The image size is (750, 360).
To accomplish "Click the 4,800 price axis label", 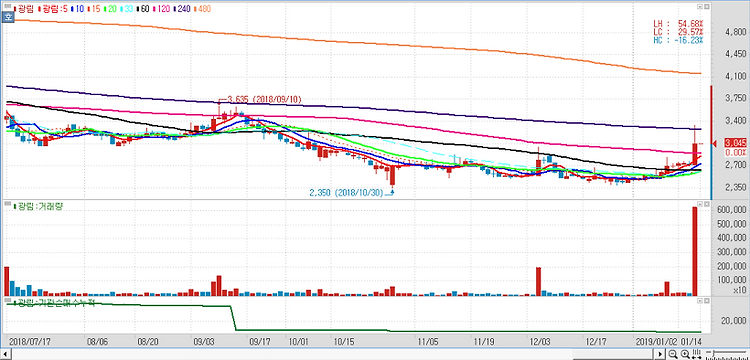I will (735, 32).
